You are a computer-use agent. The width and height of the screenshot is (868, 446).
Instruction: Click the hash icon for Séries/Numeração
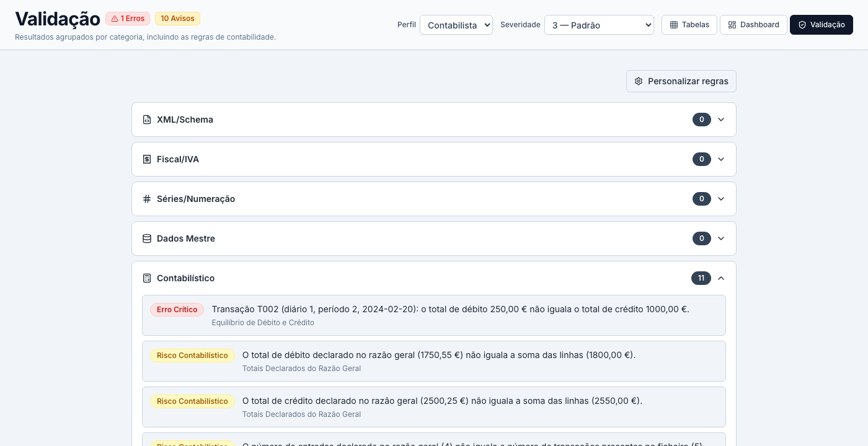pos(147,199)
